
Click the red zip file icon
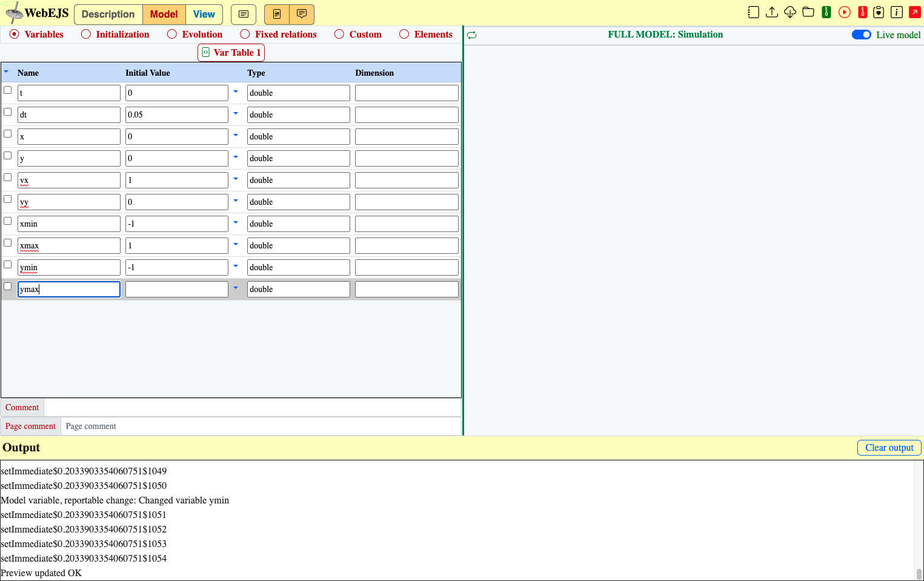coord(863,12)
